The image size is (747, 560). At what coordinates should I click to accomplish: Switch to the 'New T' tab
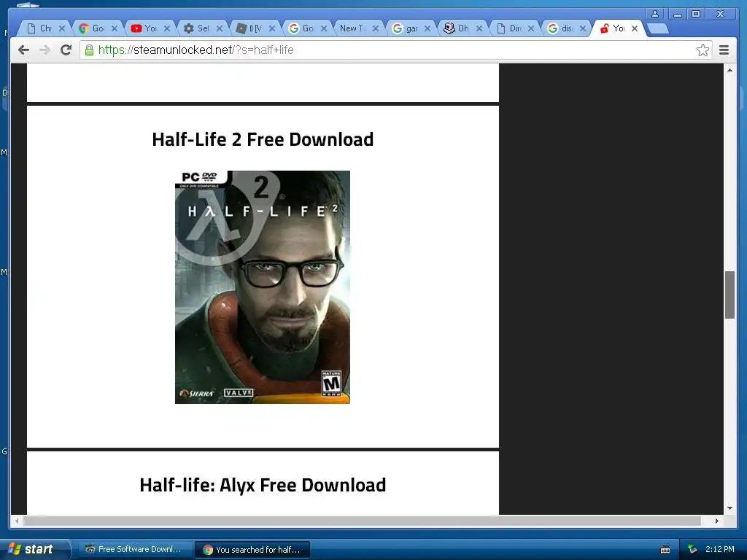357,28
